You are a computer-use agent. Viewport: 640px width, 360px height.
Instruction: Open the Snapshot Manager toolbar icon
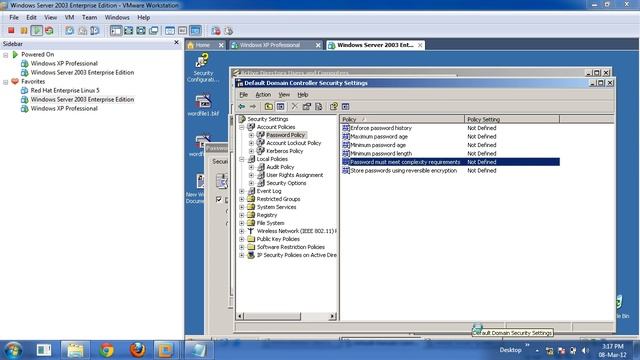pyautogui.click(x=95, y=30)
